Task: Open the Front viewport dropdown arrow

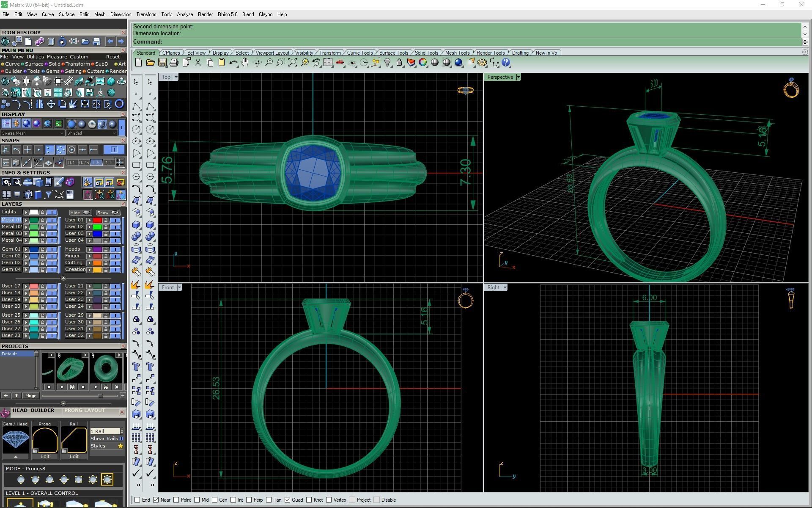Action: (179, 287)
